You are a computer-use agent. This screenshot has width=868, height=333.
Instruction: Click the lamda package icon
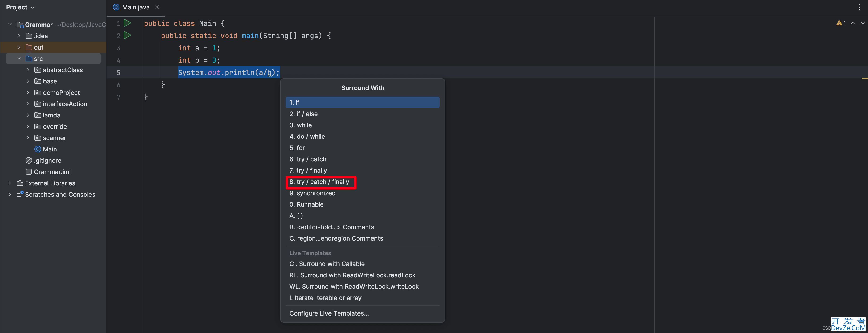tap(38, 115)
